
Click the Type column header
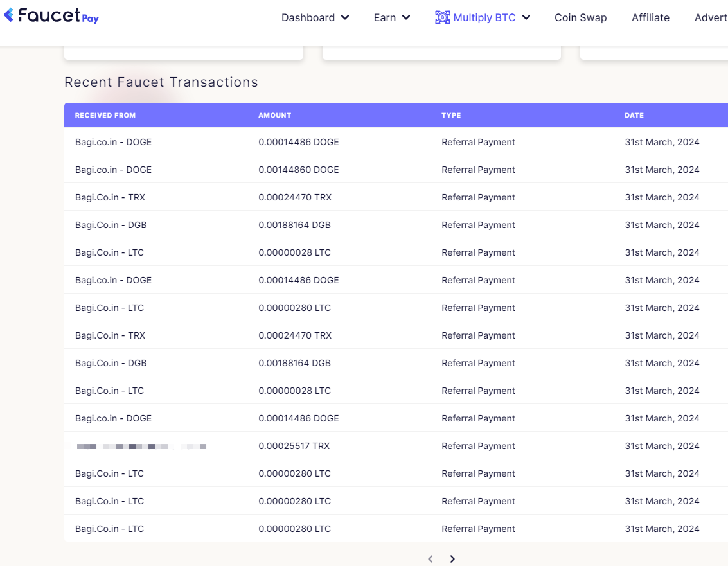coord(451,115)
